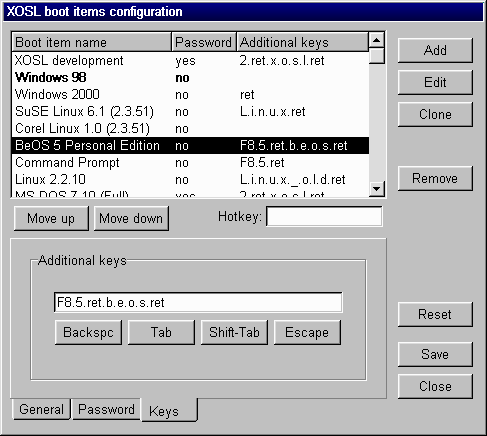This screenshot has height=436, width=487.
Task: Move the boot item up
Action: [x=51, y=218]
